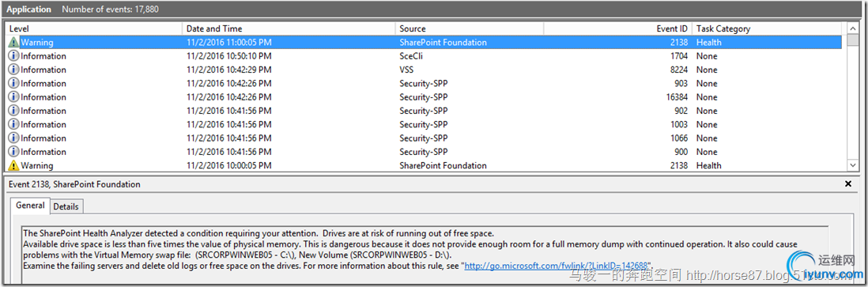
Task: Open the go.microsoft.com fwlink hyperlink
Action: [557, 266]
